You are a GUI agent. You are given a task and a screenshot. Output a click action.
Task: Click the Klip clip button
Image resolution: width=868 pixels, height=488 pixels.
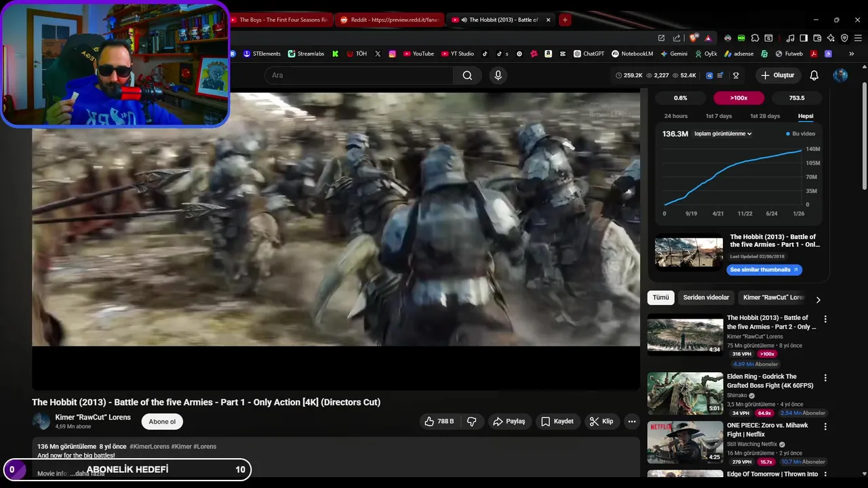601,422
